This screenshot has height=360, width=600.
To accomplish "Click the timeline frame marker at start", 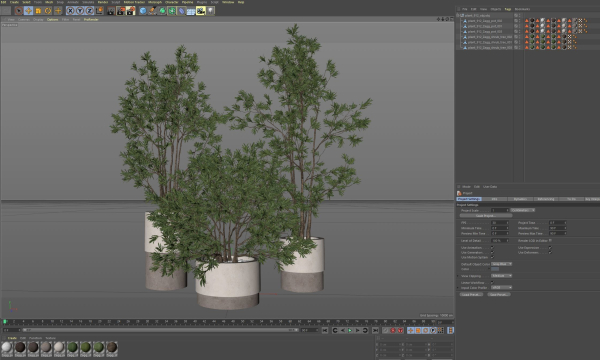I will (5, 322).
